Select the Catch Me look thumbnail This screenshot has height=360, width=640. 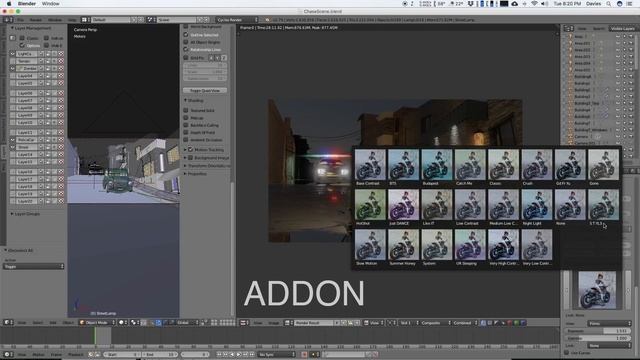coord(470,165)
